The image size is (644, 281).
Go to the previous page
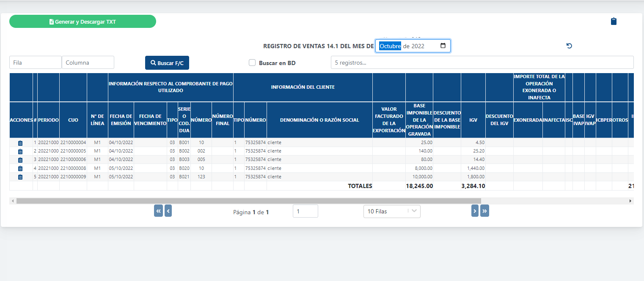coord(168,211)
